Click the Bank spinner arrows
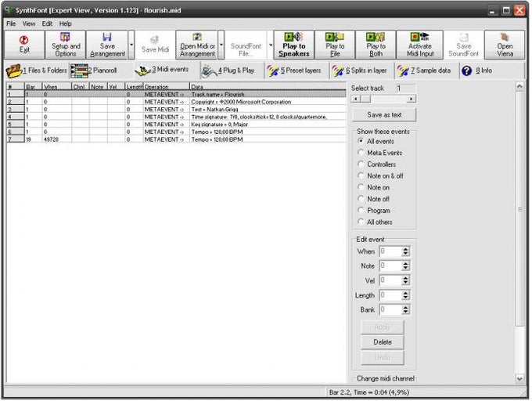The height and width of the screenshot is (401, 532). click(x=405, y=309)
